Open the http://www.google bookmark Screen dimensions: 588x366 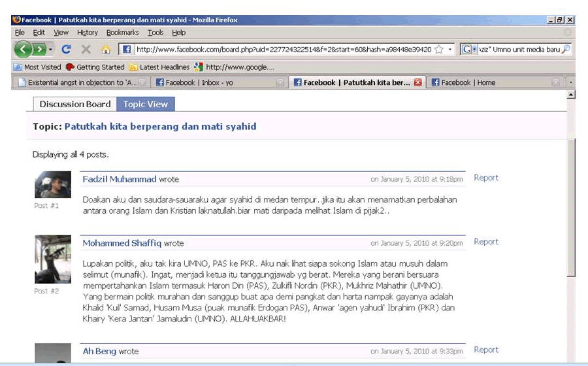click(235, 67)
